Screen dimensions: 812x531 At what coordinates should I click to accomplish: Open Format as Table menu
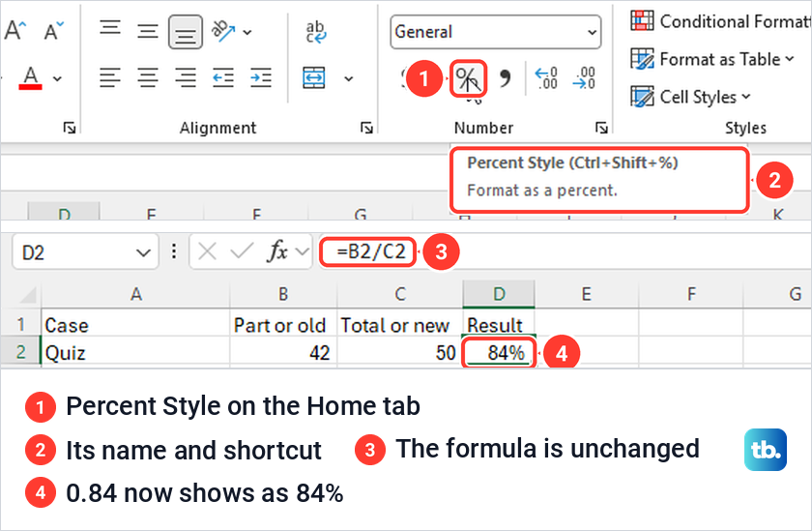tap(712, 59)
